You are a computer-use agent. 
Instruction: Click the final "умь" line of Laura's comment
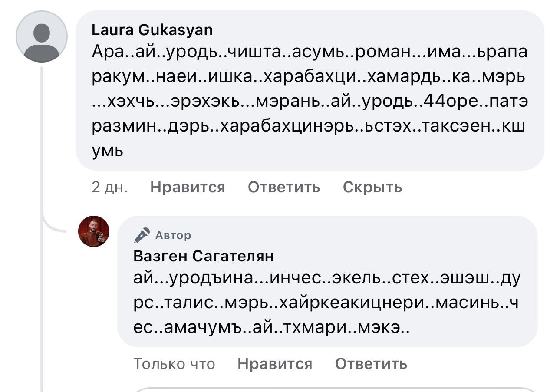(108, 151)
